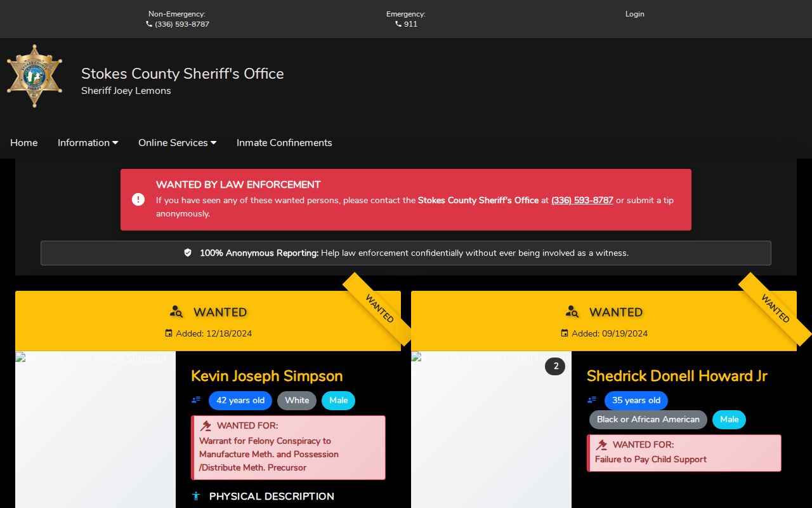Click Shedrick Howard's Male badge
The height and width of the screenshot is (508, 812).
point(729,419)
